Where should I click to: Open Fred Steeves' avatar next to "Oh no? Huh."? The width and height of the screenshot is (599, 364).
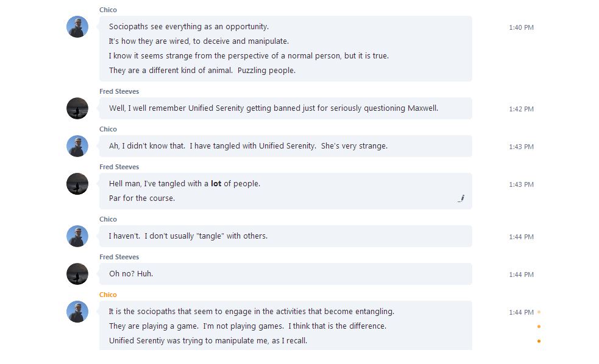(77, 274)
